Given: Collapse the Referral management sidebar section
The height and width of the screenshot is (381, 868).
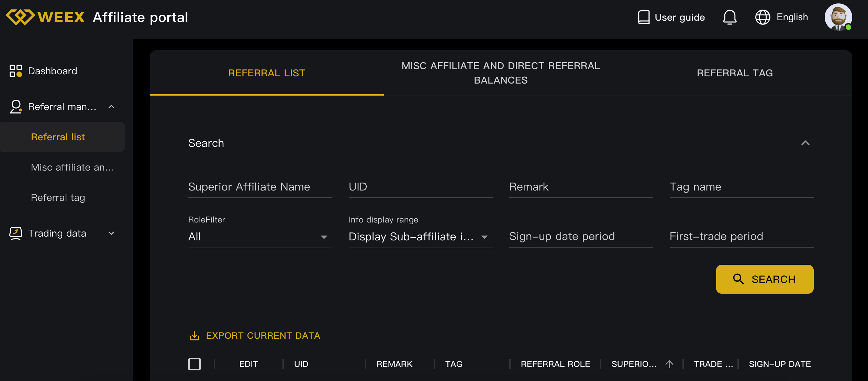Looking at the screenshot, I should click(x=111, y=107).
